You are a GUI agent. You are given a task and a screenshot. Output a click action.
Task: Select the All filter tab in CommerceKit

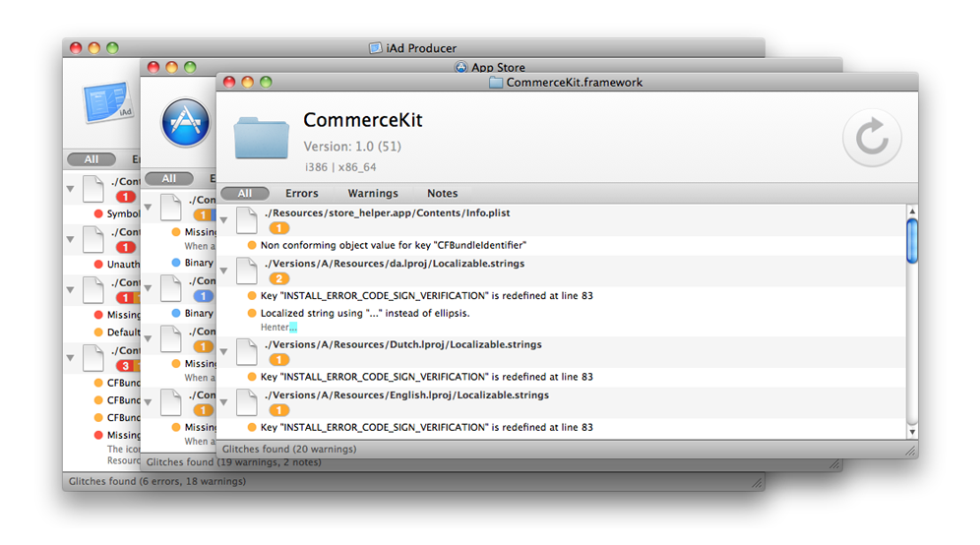pos(245,193)
